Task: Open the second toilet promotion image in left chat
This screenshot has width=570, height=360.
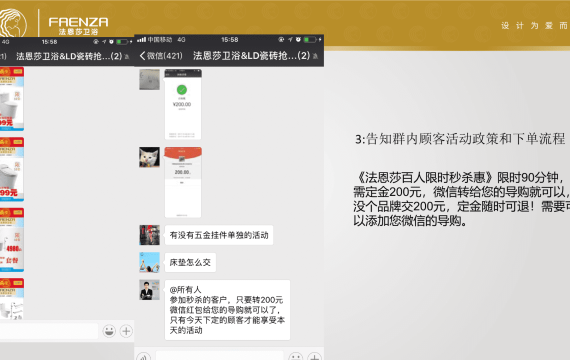Action: [12, 169]
